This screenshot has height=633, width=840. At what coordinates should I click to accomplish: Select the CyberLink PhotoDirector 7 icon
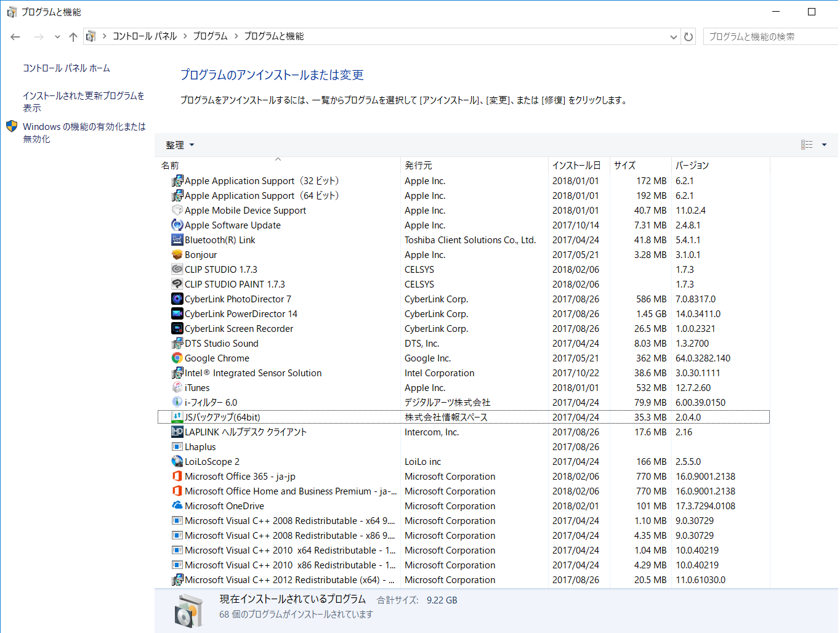coord(177,299)
